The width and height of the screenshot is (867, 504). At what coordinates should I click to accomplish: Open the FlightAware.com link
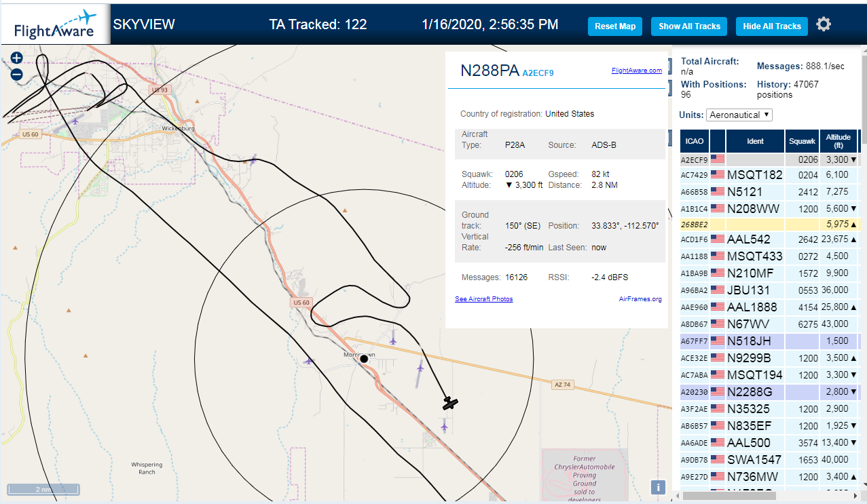pyautogui.click(x=636, y=71)
